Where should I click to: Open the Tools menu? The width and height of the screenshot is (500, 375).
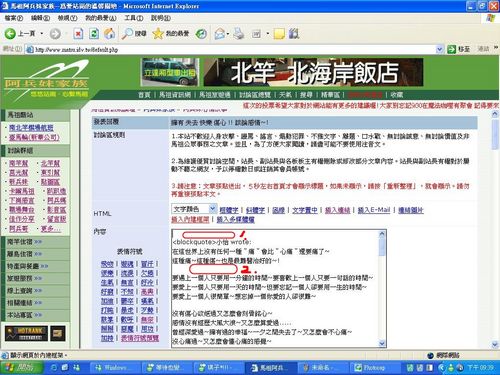[134, 18]
